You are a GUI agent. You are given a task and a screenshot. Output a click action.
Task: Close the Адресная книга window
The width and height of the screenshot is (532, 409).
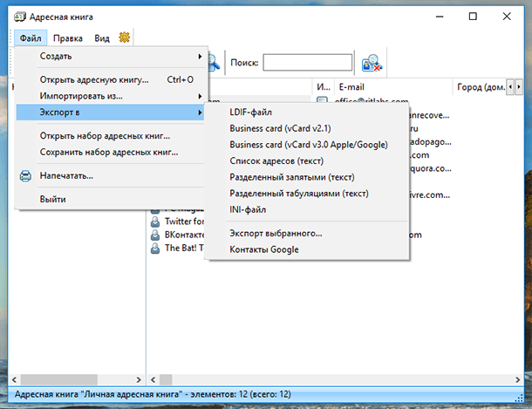click(x=507, y=17)
